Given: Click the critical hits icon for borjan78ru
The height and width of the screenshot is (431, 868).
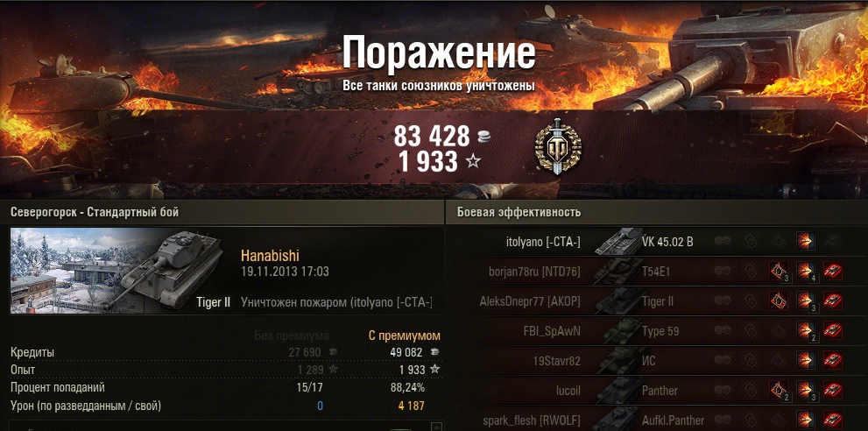Looking at the screenshot, I should [x=779, y=271].
